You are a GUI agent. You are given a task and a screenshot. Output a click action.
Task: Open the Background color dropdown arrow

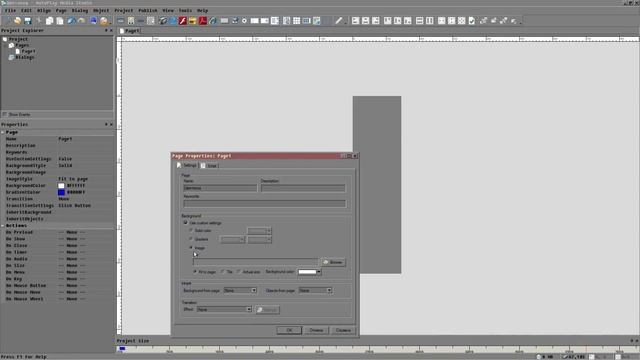click(x=319, y=272)
